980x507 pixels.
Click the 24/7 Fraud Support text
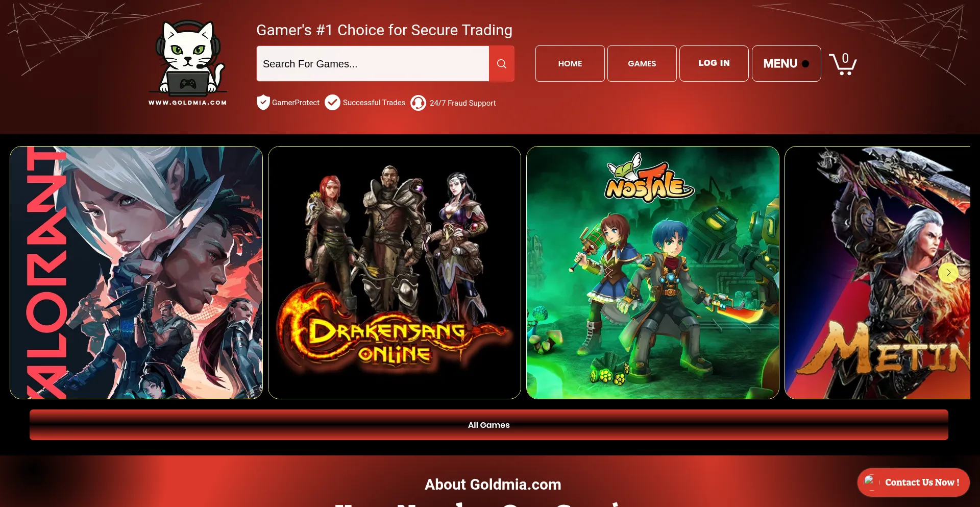point(462,103)
